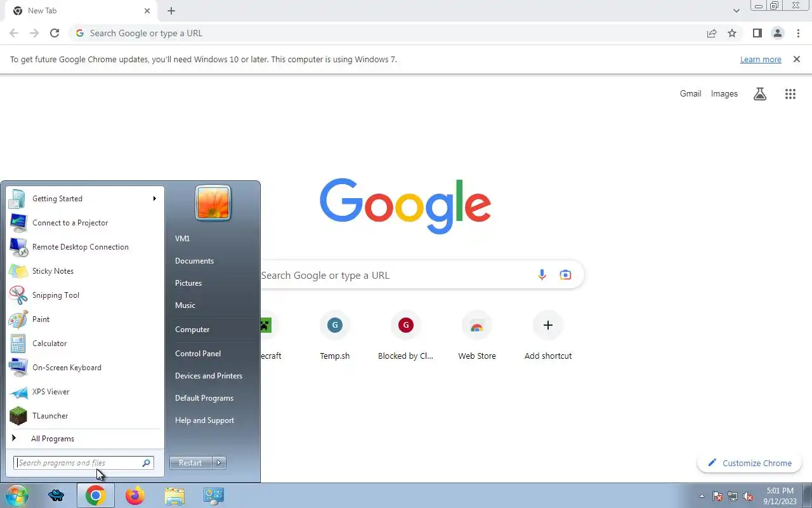This screenshot has width=812, height=508.
Task: Focus the Search programs and files box
Action: click(83, 463)
